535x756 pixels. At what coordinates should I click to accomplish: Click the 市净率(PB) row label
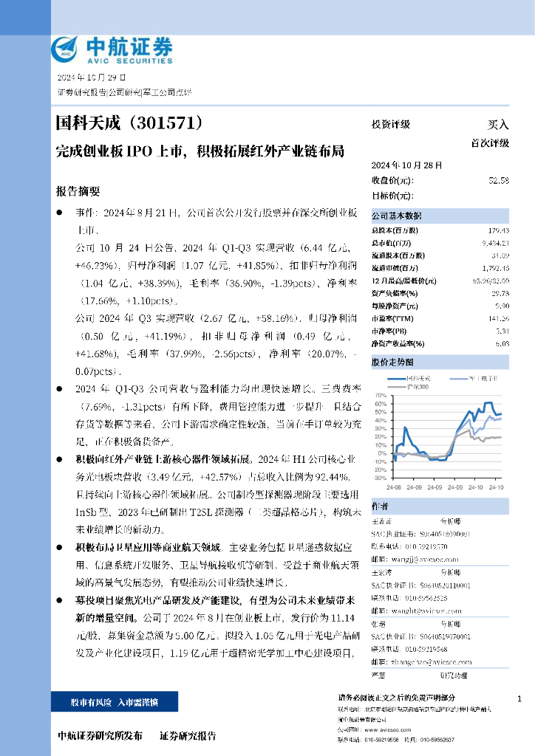click(x=389, y=331)
